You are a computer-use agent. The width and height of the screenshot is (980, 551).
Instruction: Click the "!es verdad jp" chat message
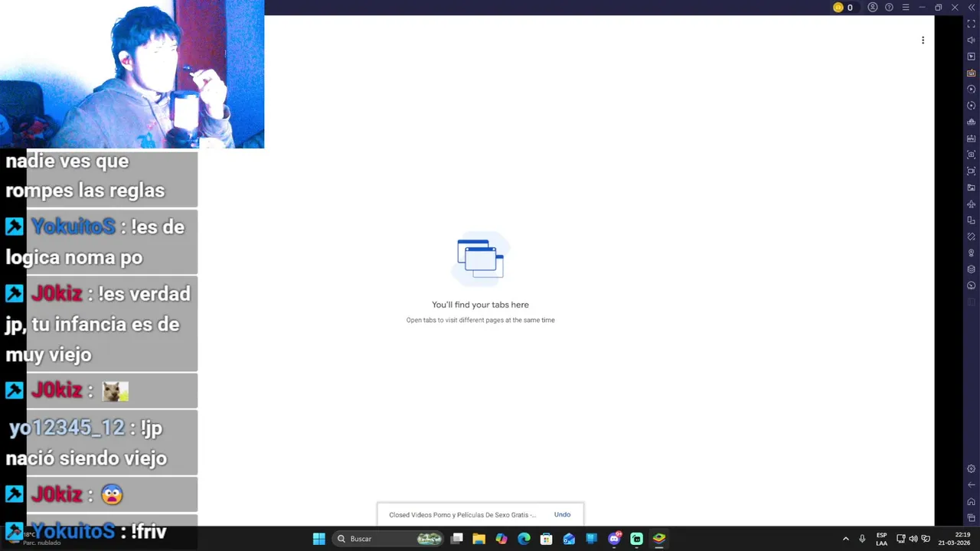[97, 324]
